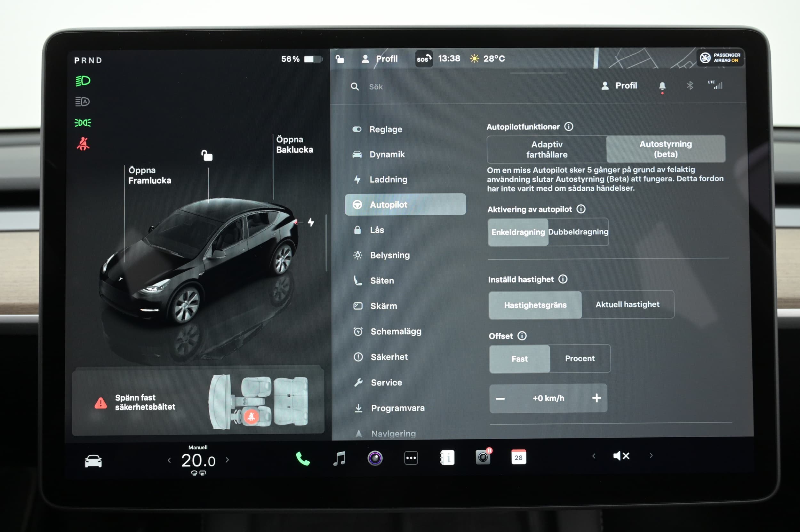Decrease volume with left chevron
800x532 pixels.
click(x=594, y=456)
